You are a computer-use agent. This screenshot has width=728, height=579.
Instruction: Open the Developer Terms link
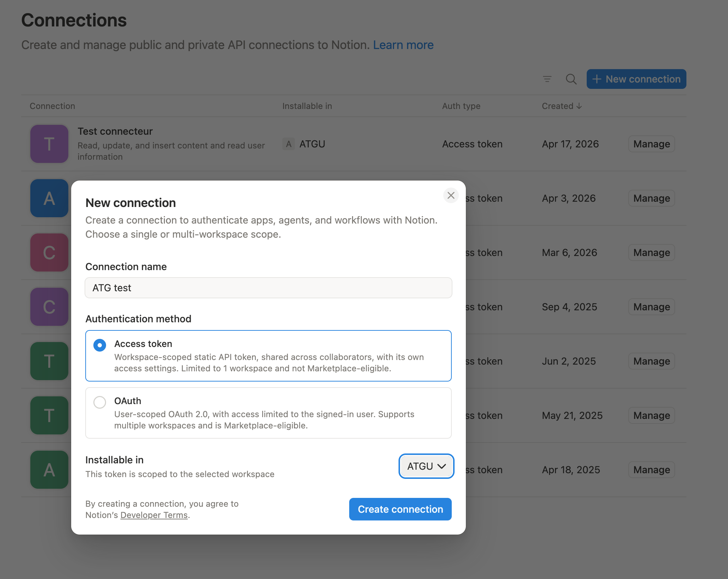(x=154, y=515)
